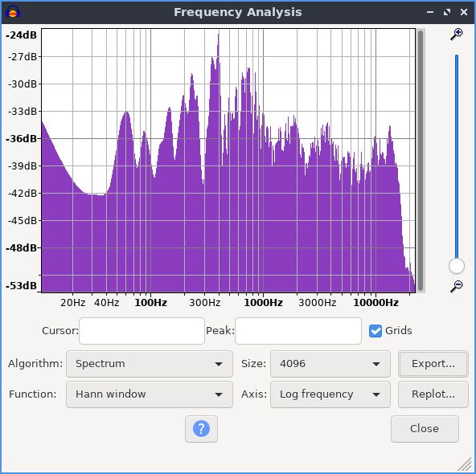The height and width of the screenshot is (474, 476).
Task: Click the -48dB axis label
Action: (x=21, y=248)
